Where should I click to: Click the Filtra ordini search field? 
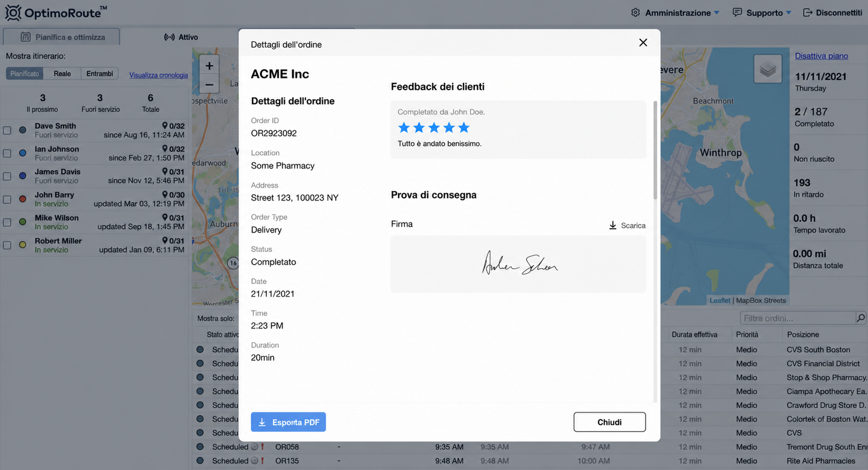click(x=797, y=318)
